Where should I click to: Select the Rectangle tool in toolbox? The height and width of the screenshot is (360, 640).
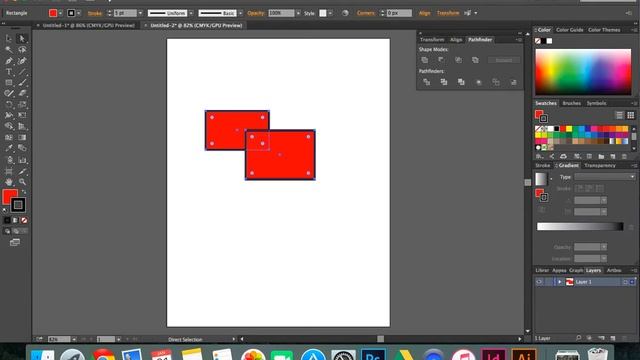pyautogui.click(x=9, y=82)
